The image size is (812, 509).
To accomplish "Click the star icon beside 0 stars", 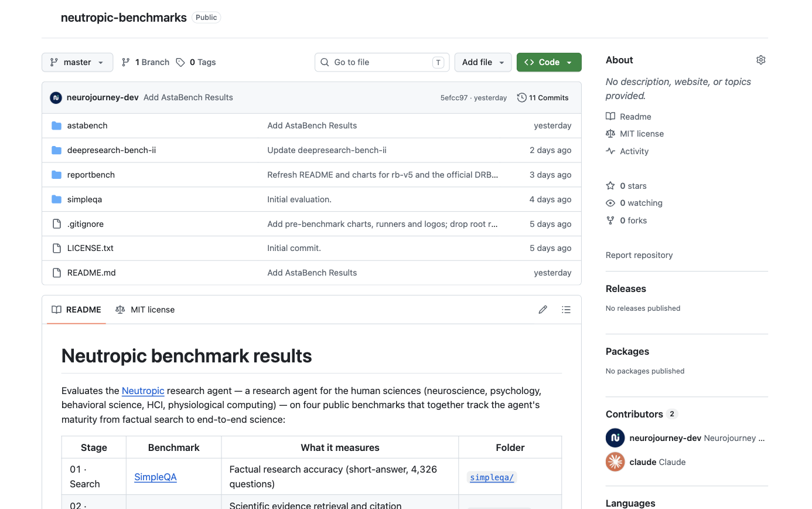I will coord(610,186).
